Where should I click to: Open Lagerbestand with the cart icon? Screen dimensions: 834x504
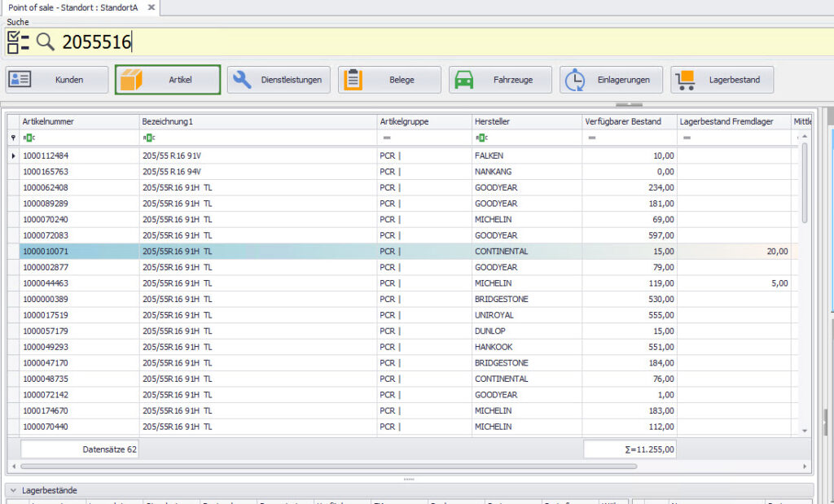click(722, 80)
